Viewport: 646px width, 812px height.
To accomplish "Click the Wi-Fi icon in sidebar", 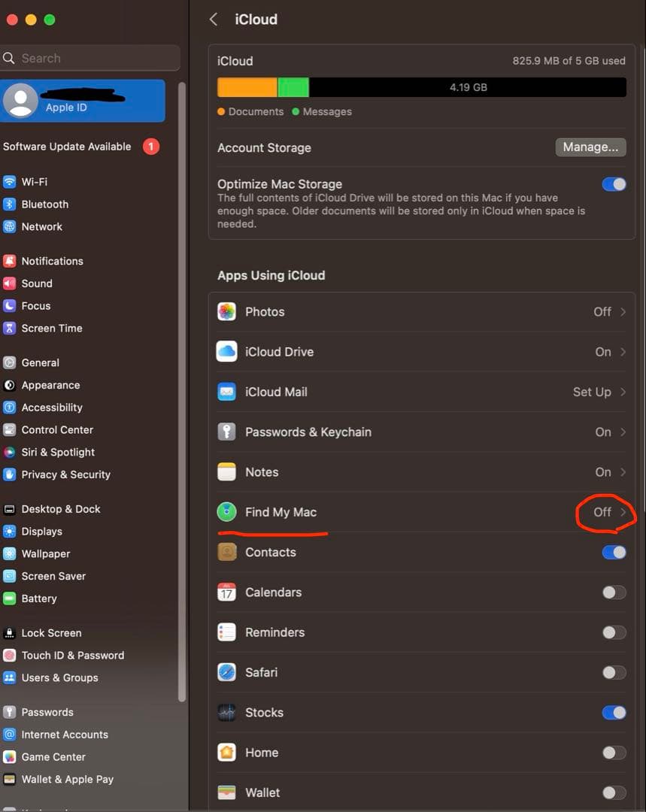I will 10,182.
